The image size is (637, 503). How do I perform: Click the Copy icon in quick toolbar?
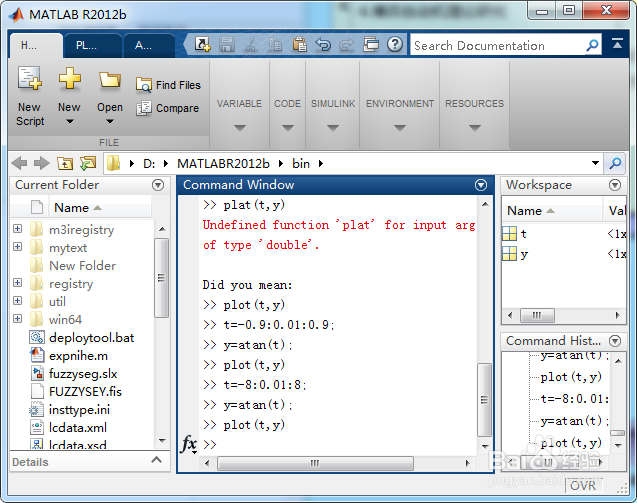pyautogui.click(x=275, y=44)
